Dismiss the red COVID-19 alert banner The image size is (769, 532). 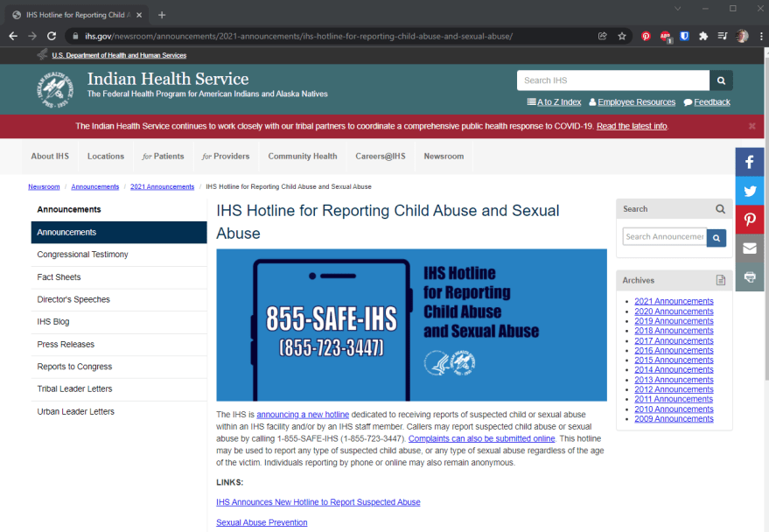pos(752,126)
